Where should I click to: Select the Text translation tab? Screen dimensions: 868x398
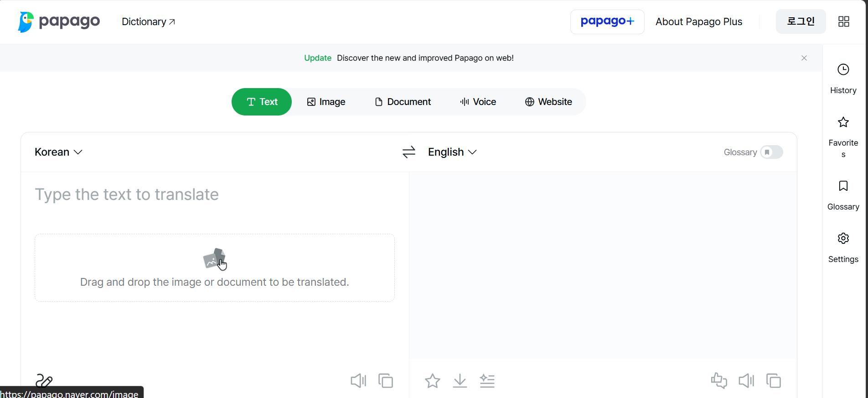click(262, 102)
